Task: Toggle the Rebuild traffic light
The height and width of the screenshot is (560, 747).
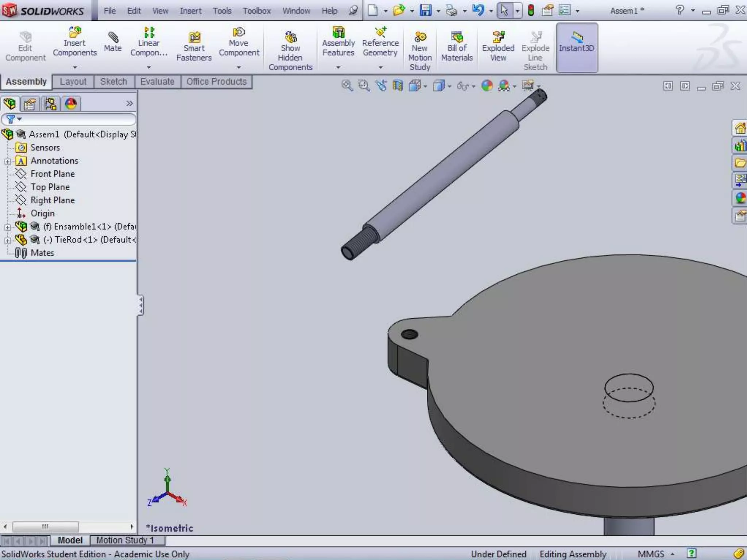Action: click(x=531, y=11)
